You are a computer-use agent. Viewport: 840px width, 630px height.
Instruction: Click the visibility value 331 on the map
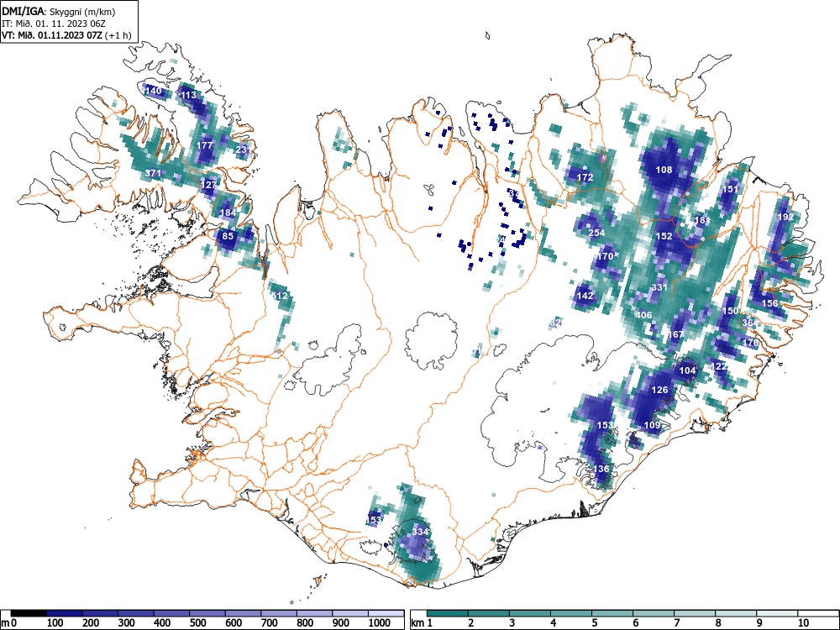click(659, 287)
